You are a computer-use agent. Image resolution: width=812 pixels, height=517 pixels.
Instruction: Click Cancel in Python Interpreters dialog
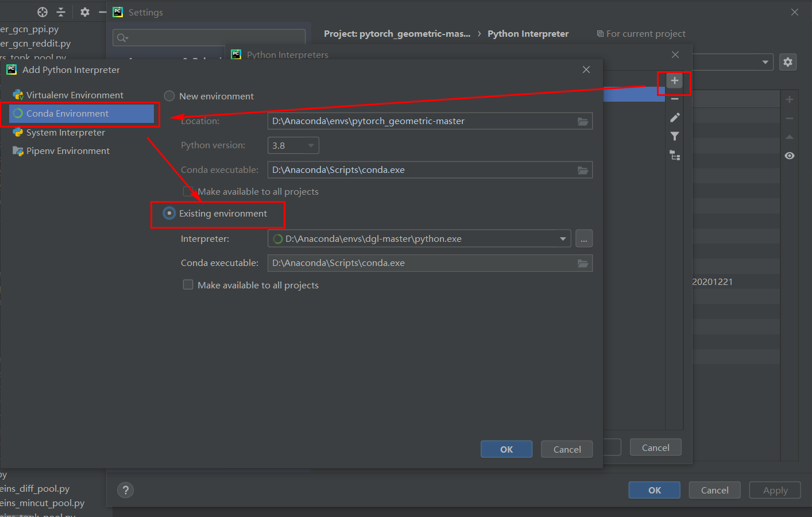[x=656, y=447]
